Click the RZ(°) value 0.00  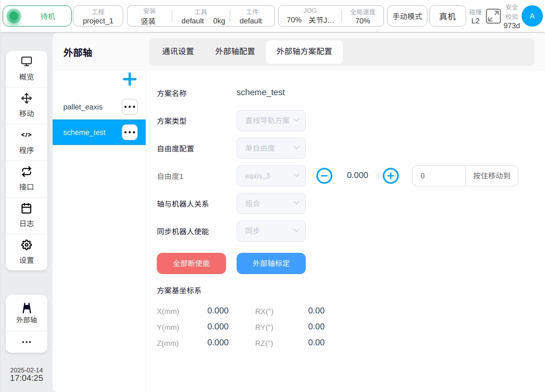coord(316,343)
